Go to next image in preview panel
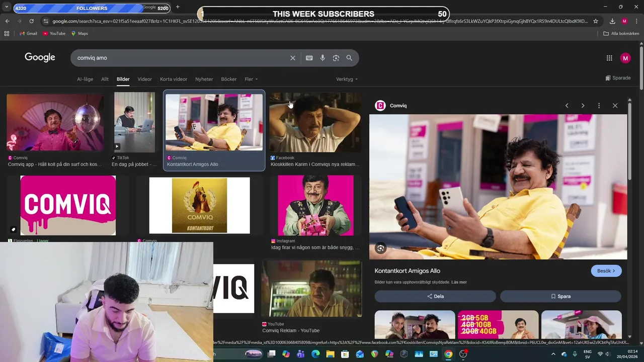Image resolution: width=644 pixels, height=362 pixels. pos(583,106)
